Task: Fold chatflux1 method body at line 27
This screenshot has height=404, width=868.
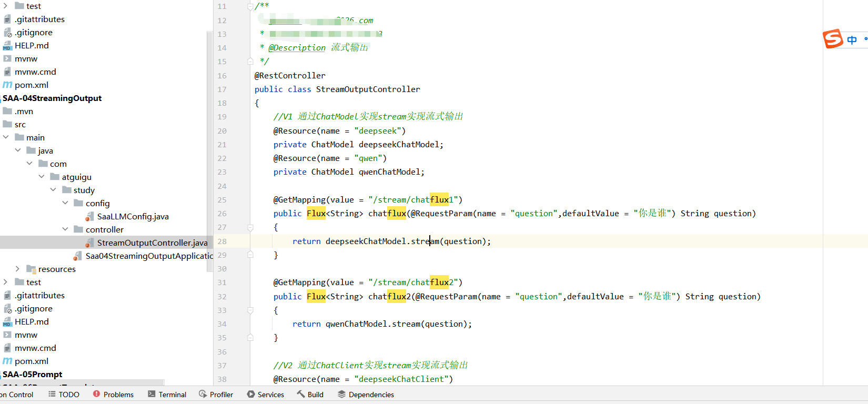Action: (x=250, y=228)
